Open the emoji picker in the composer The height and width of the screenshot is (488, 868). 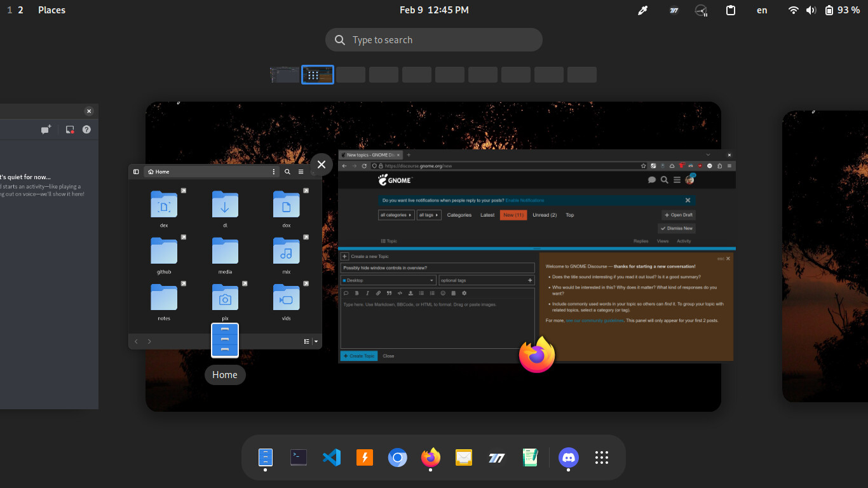point(442,293)
